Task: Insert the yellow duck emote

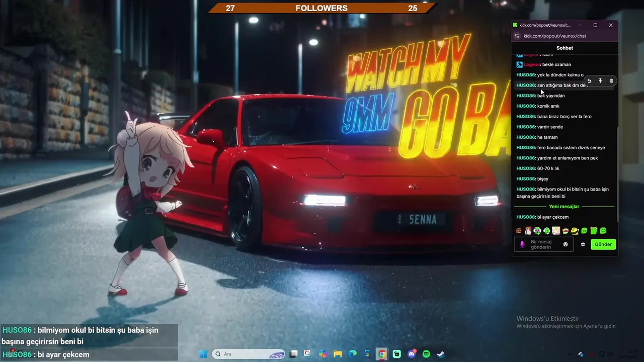Action: (575, 231)
